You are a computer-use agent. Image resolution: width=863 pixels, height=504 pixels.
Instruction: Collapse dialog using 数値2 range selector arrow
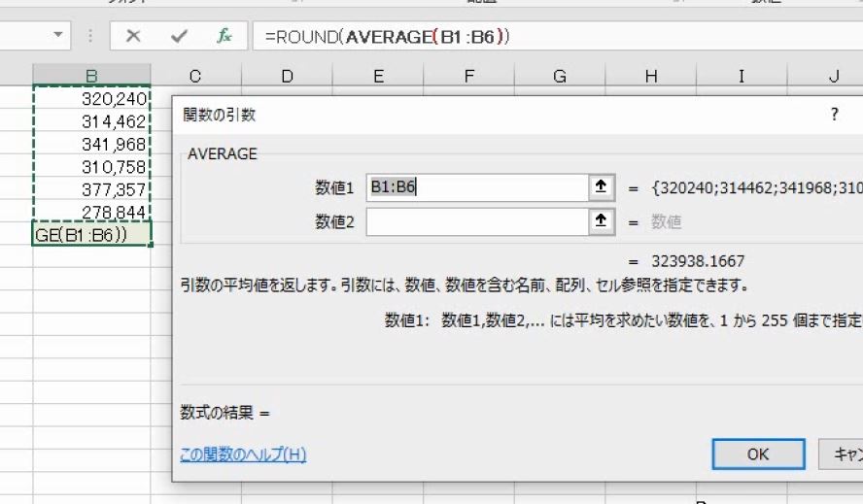click(601, 221)
